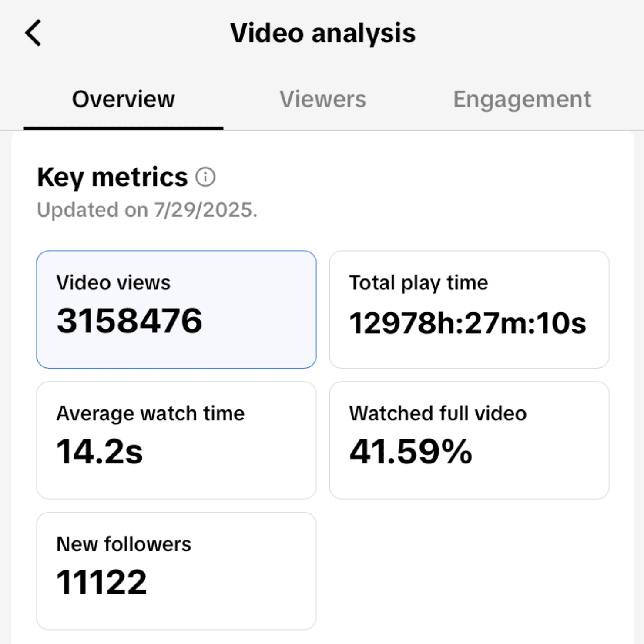
Task: Click the highlighted blue Video views card
Action: pyautogui.click(x=176, y=309)
